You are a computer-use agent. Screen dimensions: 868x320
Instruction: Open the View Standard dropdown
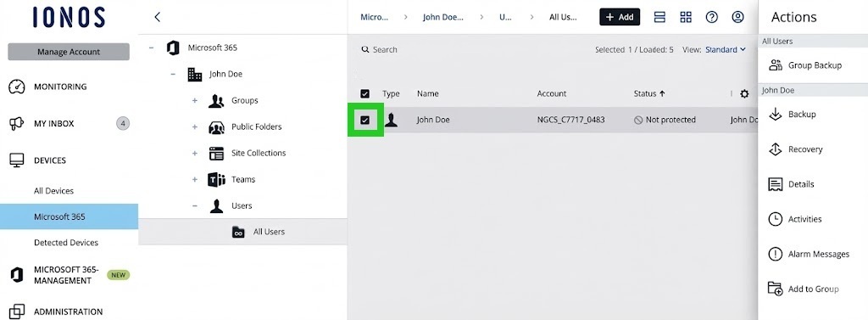(x=726, y=50)
